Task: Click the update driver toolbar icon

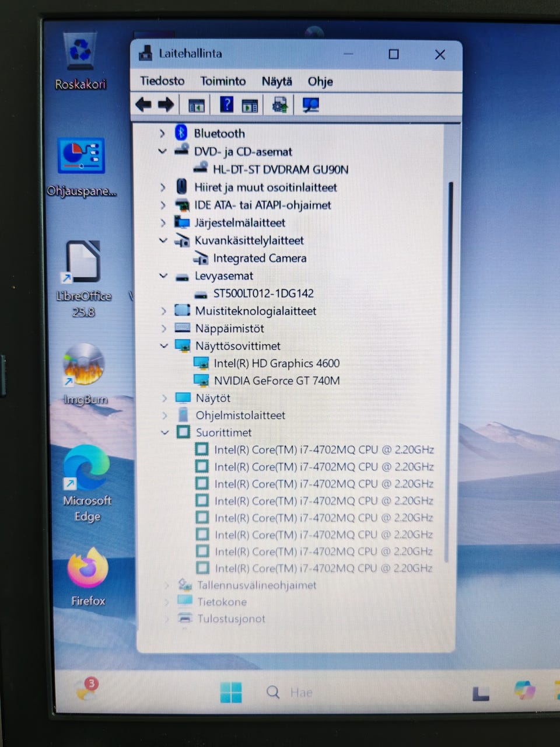Action: click(279, 105)
